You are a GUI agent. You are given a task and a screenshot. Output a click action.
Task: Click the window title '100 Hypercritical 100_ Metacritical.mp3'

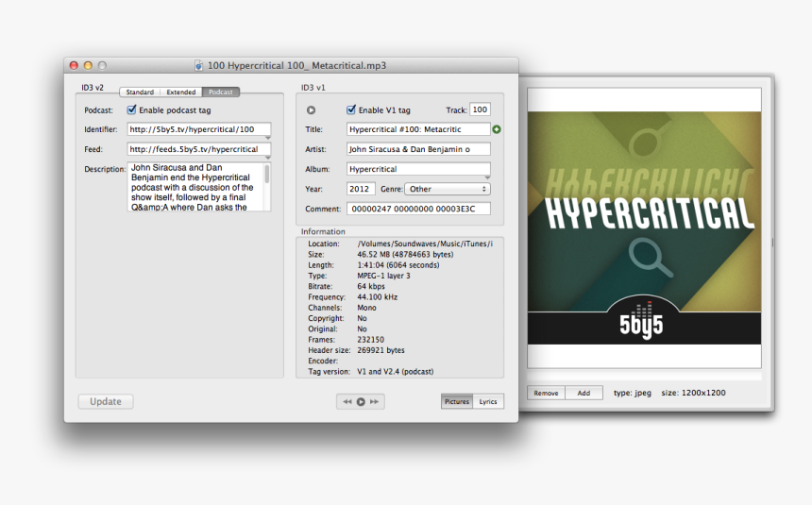(x=296, y=65)
